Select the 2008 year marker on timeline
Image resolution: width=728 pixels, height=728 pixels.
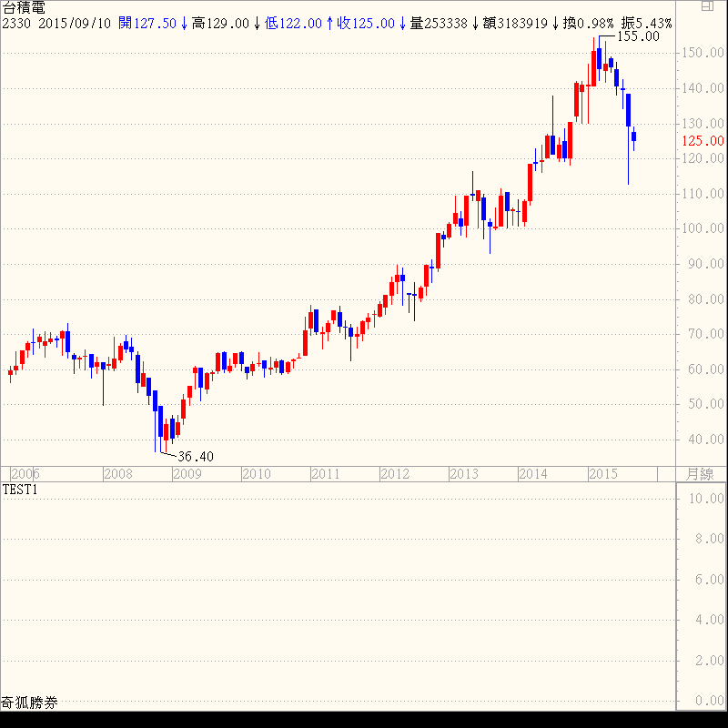point(118,474)
